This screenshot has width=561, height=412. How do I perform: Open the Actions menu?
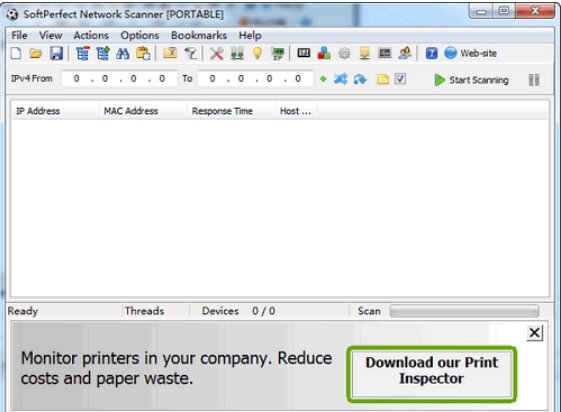(x=91, y=35)
